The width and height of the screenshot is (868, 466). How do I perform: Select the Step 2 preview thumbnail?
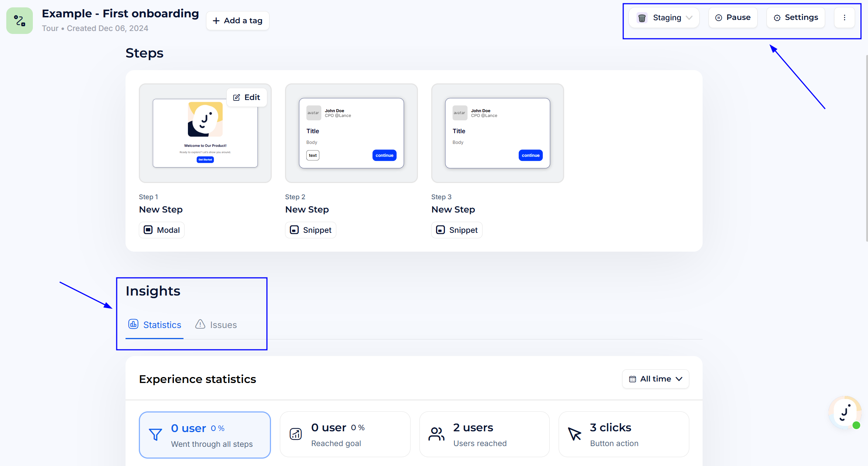pos(351,133)
